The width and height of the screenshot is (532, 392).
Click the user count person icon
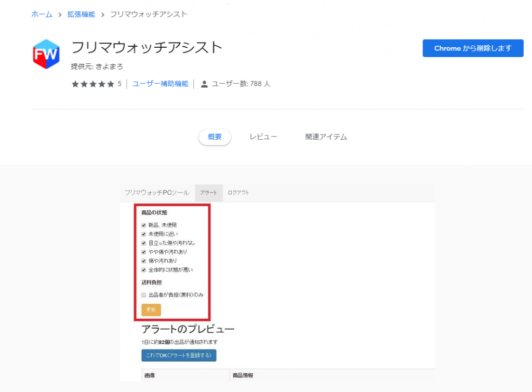coord(204,84)
